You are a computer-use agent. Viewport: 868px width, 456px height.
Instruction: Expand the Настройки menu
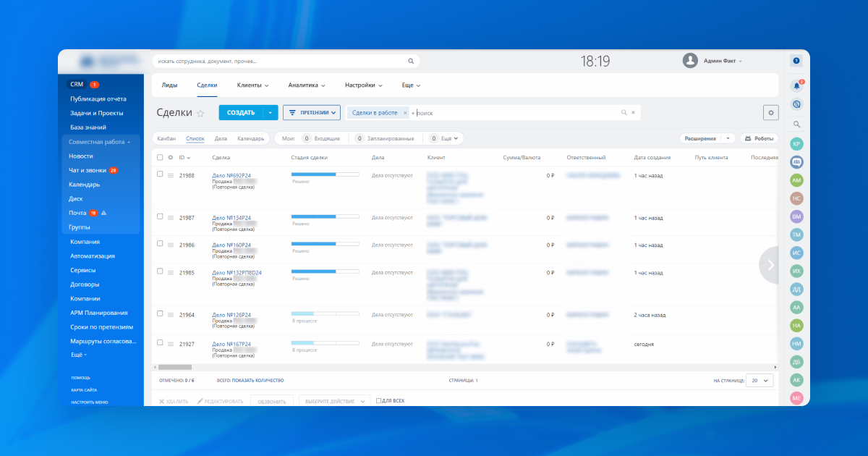click(x=364, y=85)
